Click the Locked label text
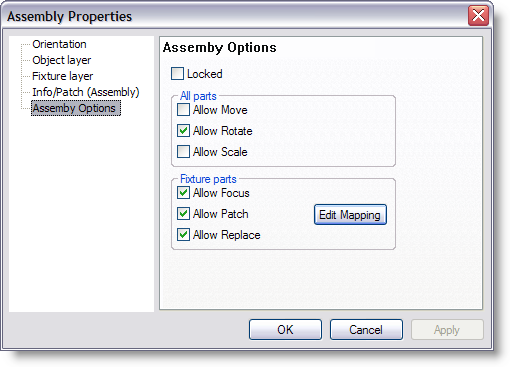This screenshot has width=510, height=367. coord(205,74)
